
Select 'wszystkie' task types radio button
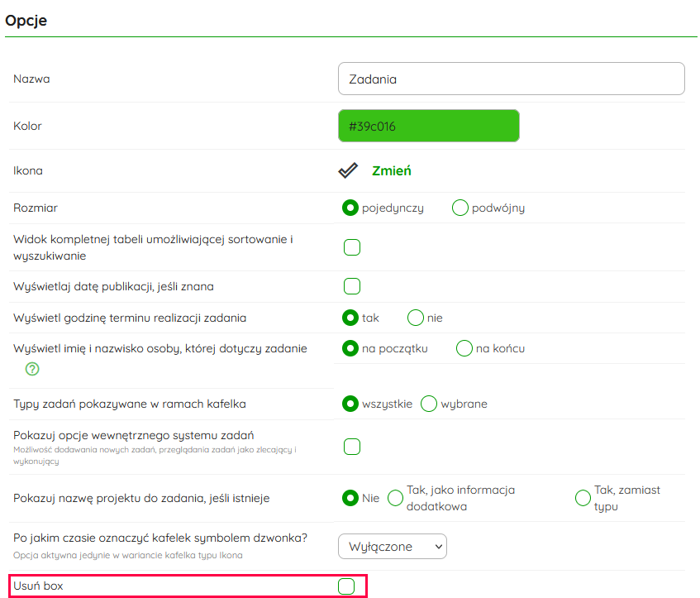pyautogui.click(x=350, y=404)
